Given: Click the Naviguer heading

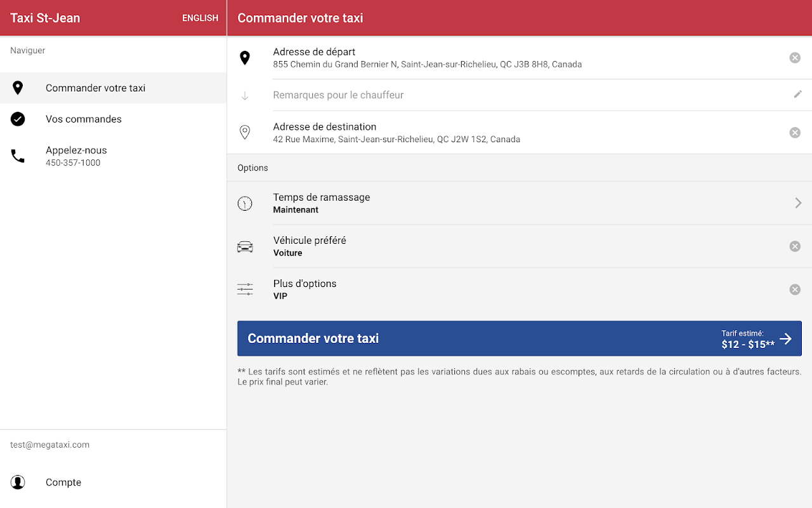Looking at the screenshot, I should click(x=28, y=51).
